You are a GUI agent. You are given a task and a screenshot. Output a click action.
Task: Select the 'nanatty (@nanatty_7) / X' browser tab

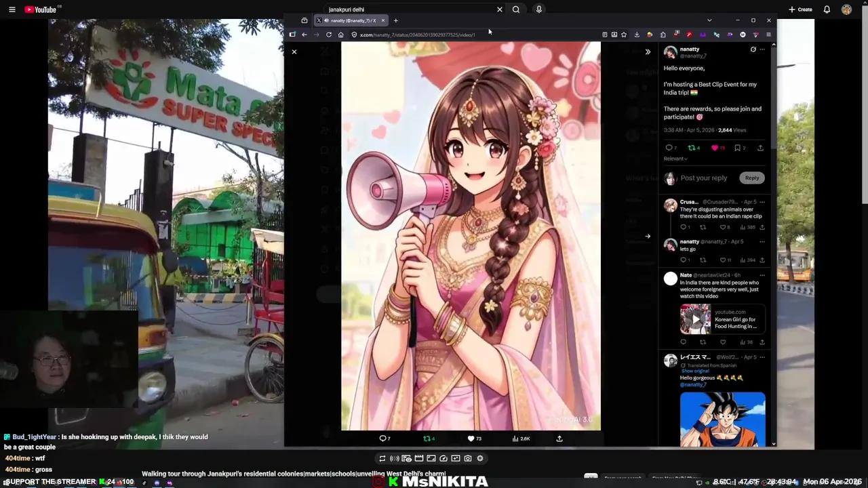[349, 20]
